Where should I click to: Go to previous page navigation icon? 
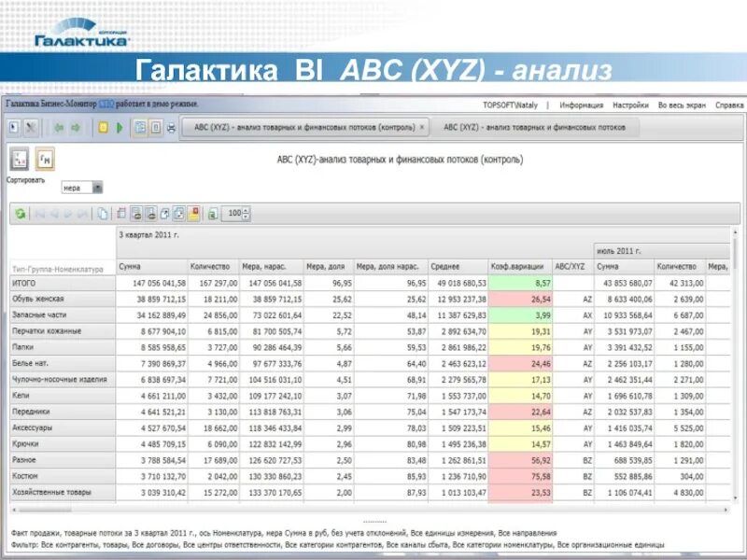54,215
